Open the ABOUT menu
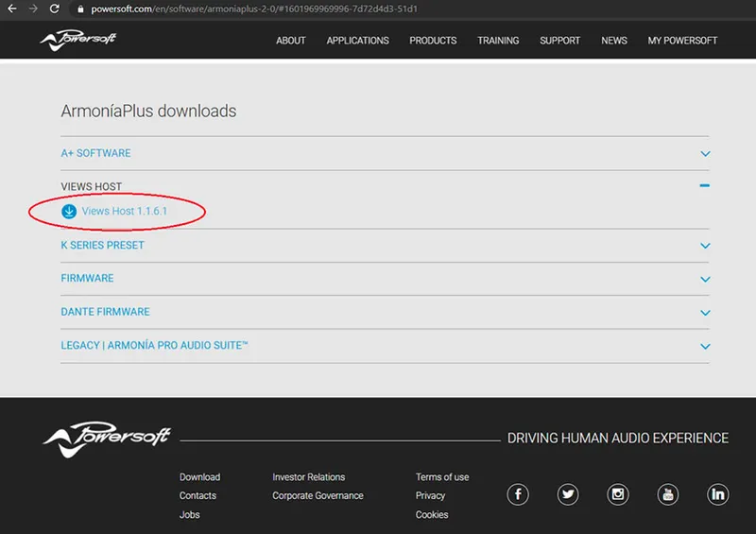 (291, 41)
